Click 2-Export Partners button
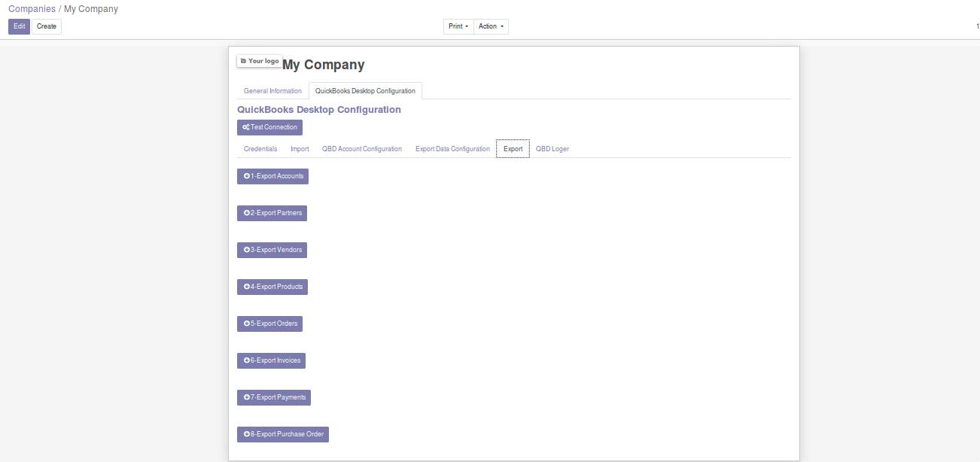This screenshot has height=462, width=980. (272, 213)
